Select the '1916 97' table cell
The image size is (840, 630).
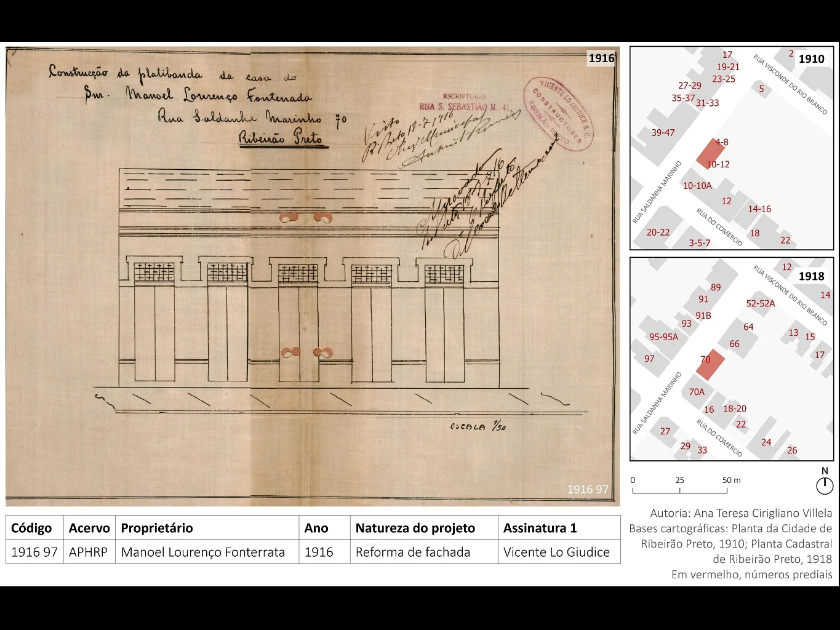pos(34,552)
